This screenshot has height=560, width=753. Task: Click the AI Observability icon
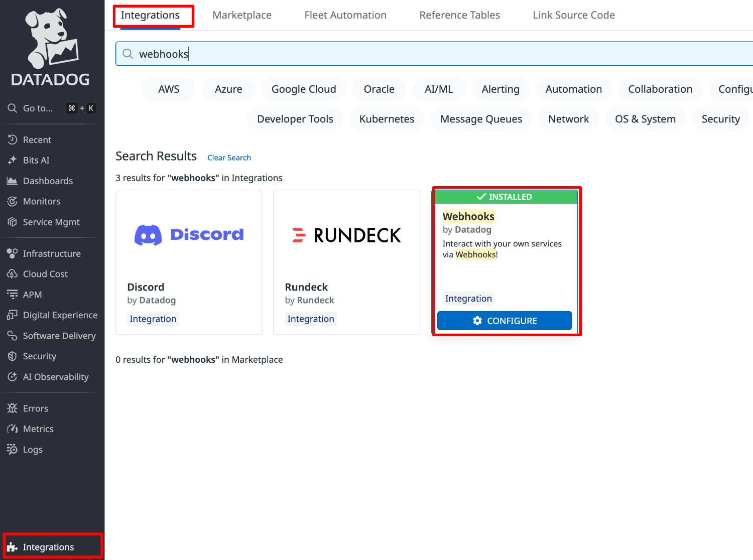13,377
